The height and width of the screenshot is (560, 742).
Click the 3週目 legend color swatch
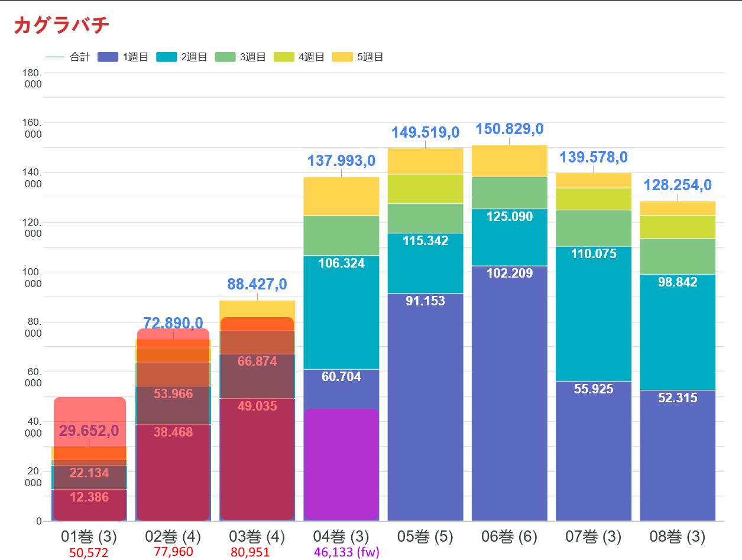(x=225, y=57)
